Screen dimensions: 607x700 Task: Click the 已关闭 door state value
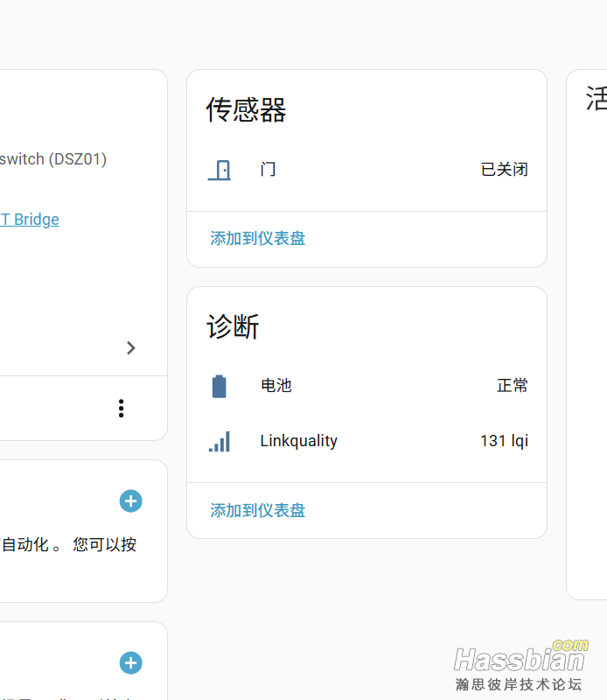tap(504, 170)
